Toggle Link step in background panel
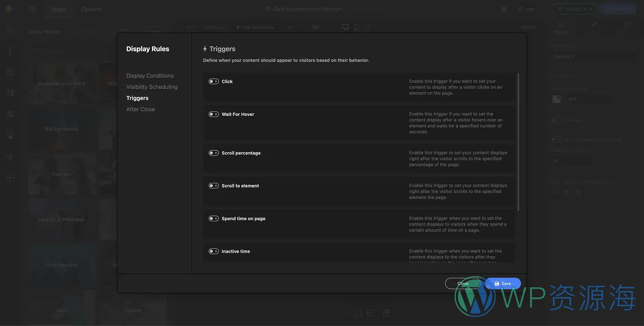The width and height of the screenshot is (644, 326). (x=556, y=120)
